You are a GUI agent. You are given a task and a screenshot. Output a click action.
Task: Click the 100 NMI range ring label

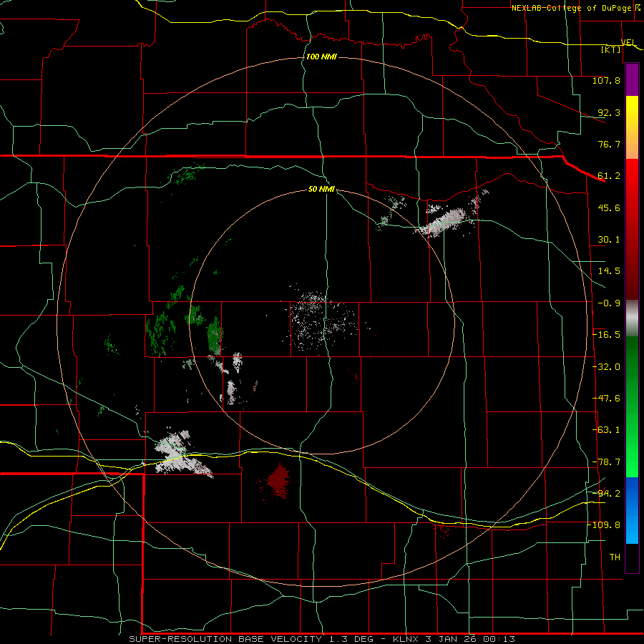(x=321, y=57)
